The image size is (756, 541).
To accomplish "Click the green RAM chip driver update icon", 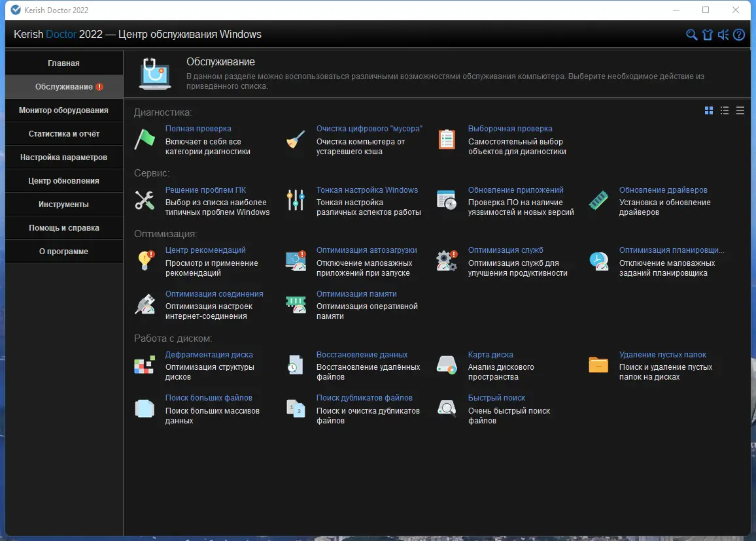I will click(x=598, y=200).
